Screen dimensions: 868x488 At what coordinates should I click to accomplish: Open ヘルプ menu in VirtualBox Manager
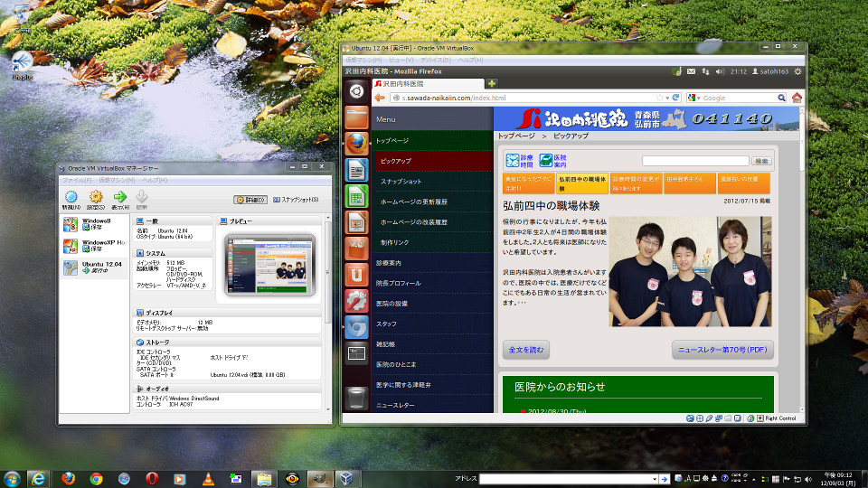155,181
